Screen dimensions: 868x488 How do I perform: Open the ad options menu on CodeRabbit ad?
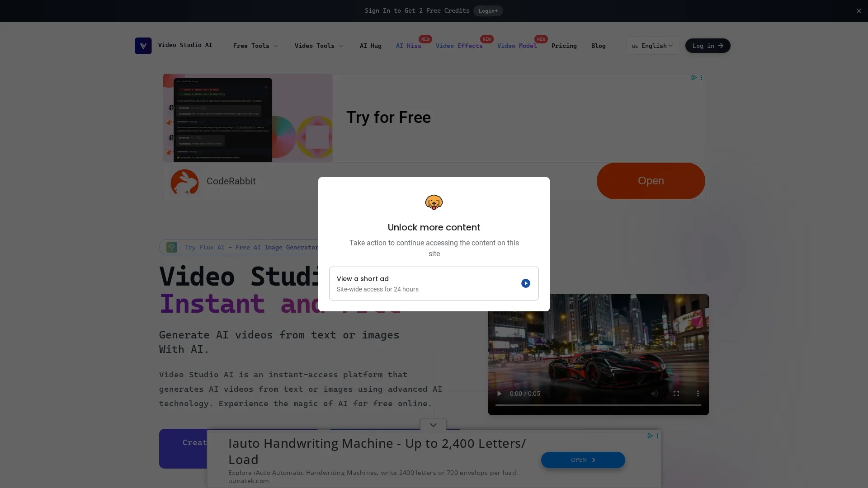(x=701, y=78)
